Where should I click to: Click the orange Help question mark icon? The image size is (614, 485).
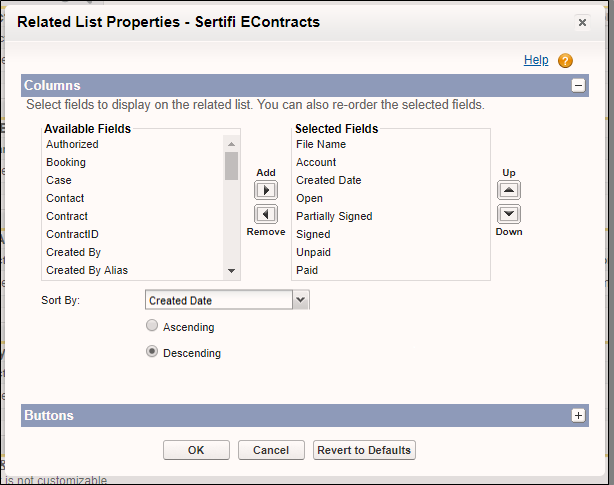[x=565, y=61]
